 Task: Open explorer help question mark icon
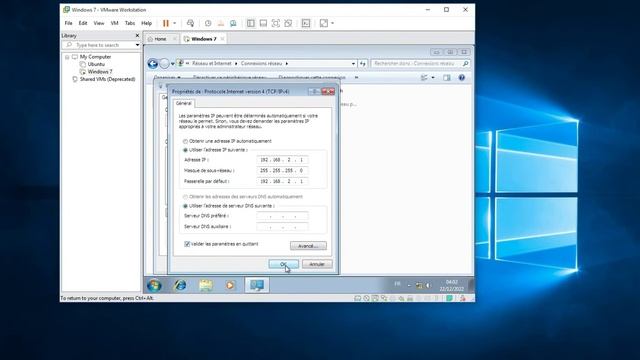click(x=462, y=78)
